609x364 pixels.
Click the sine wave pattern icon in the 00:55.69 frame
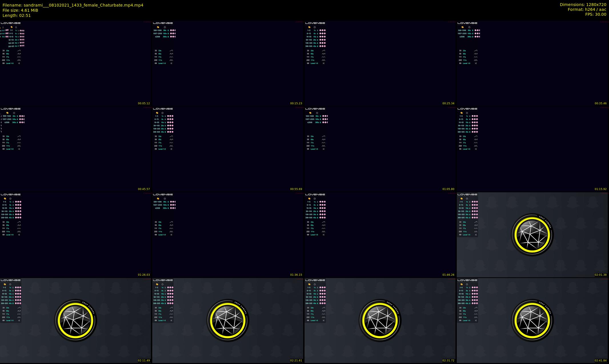tap(171, 143)
